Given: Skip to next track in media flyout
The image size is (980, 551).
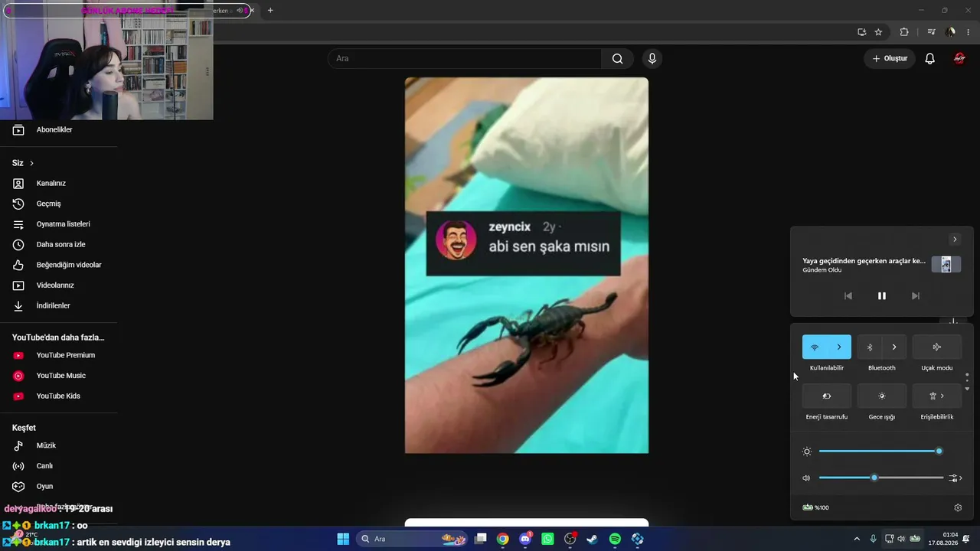Looking at the screenshot, I should pyautogui.click(x=916, y=296).
